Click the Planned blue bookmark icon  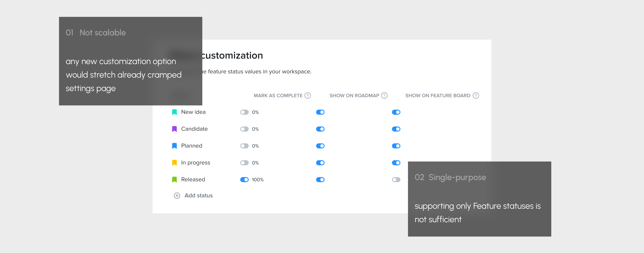point(174,146)
